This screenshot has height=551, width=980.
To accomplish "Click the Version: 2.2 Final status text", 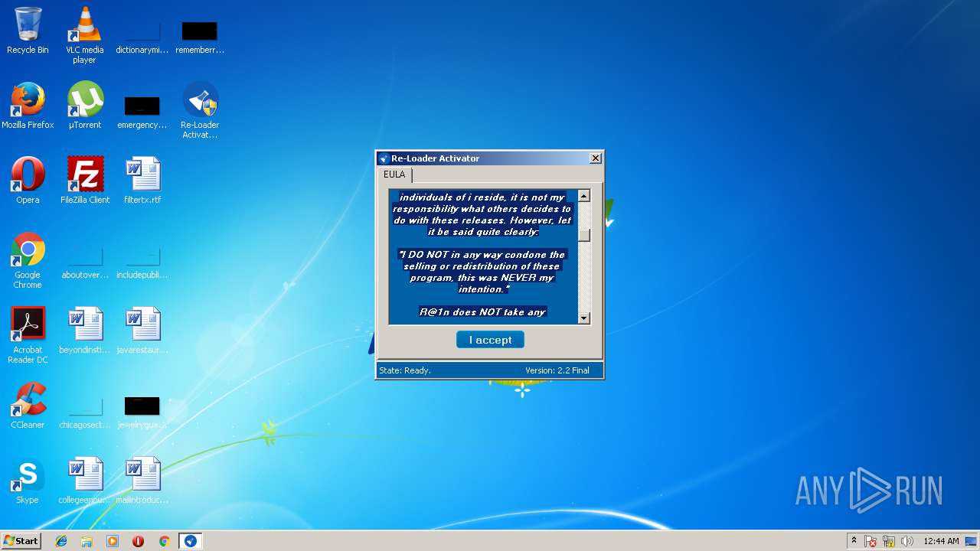I will (557, 370).
